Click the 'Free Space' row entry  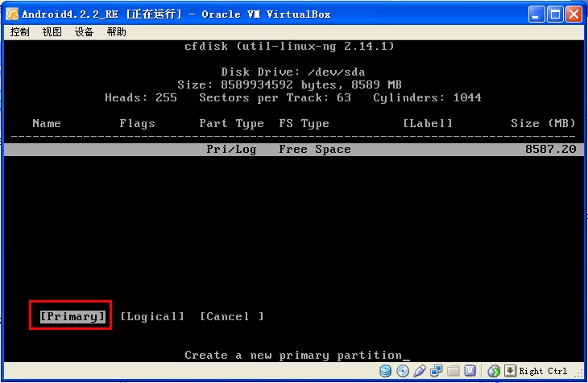coord(315,149)
